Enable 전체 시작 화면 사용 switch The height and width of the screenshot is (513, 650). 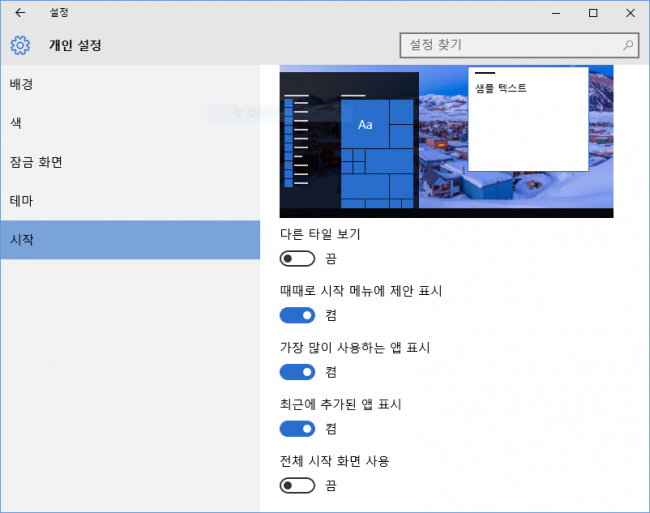click(297, 486)
